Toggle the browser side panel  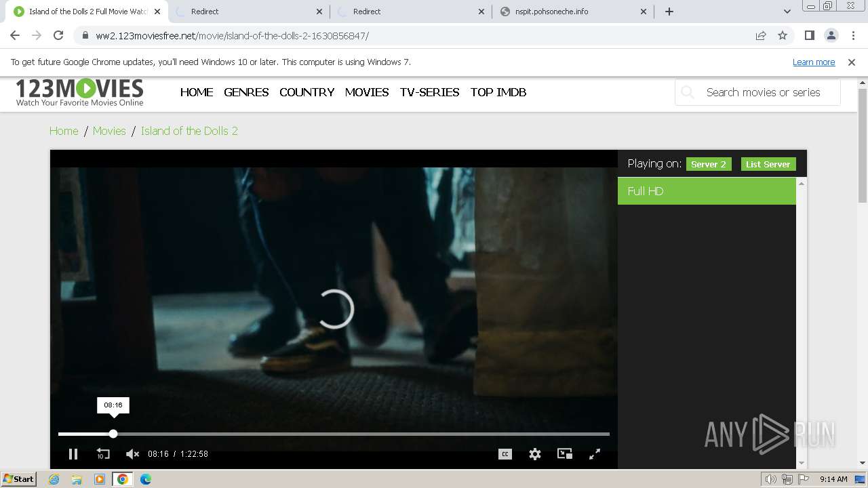(x=809, y=35)
